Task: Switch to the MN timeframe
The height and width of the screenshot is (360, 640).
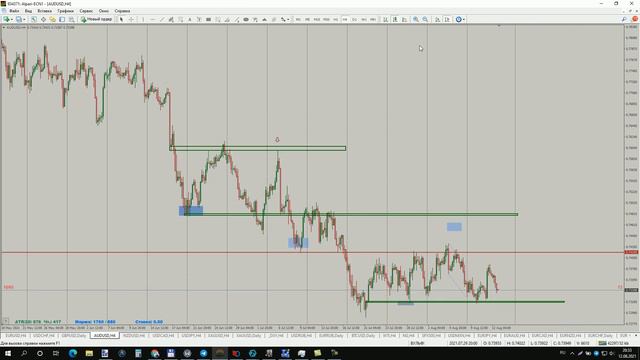Action: pos(373,19)
